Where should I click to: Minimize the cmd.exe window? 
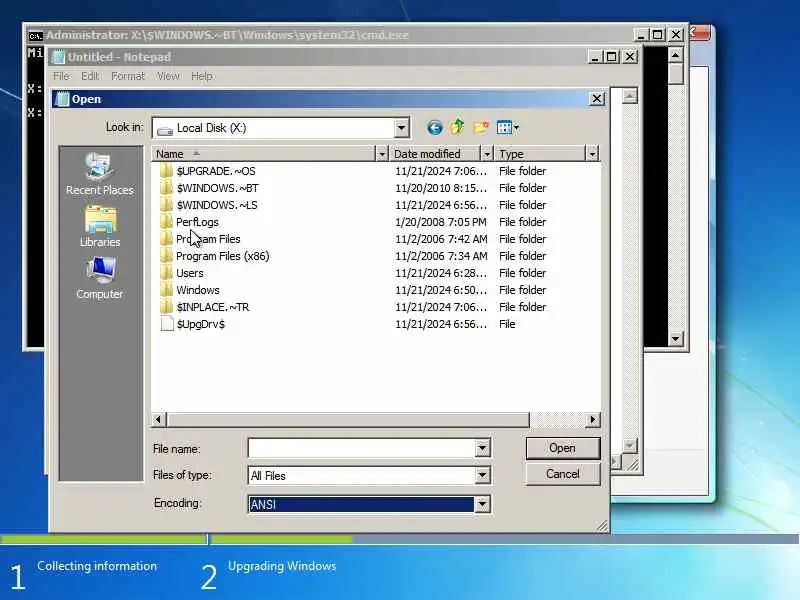pyautogui.click(x=640, y=35)
